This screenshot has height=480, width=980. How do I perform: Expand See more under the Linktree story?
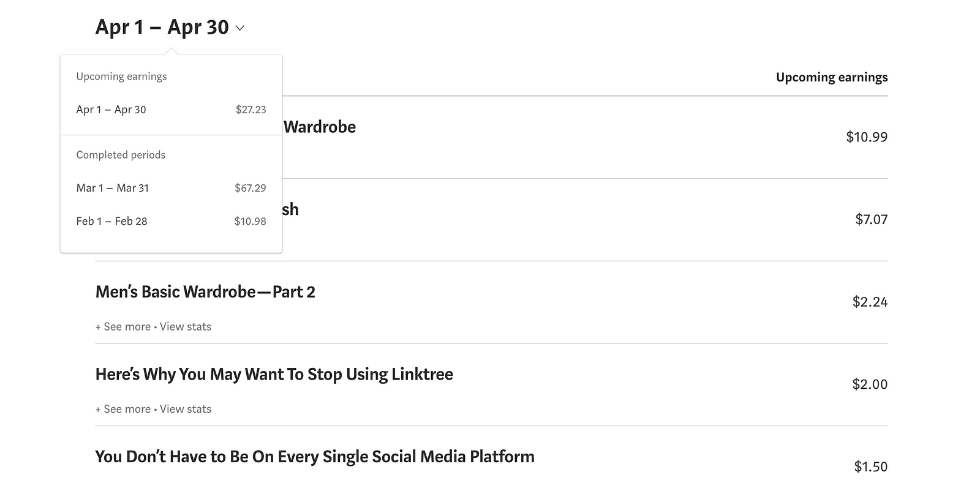123,409
